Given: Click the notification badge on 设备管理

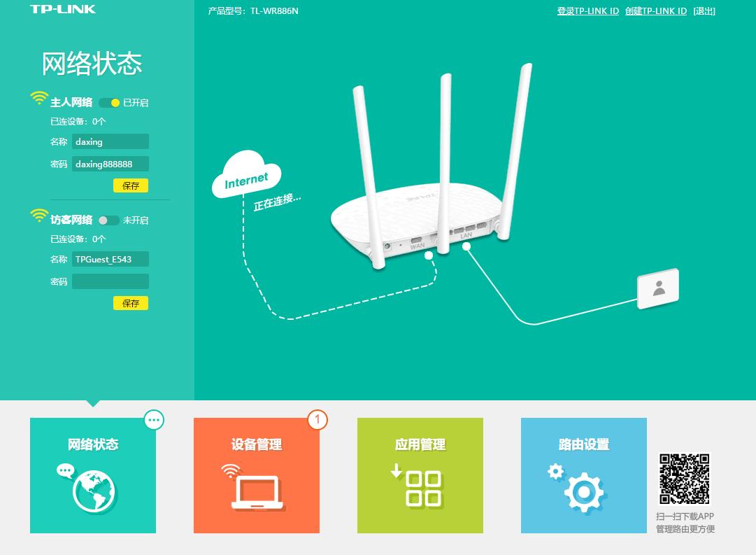Looking at the screenshot, I should pos(318,420).
